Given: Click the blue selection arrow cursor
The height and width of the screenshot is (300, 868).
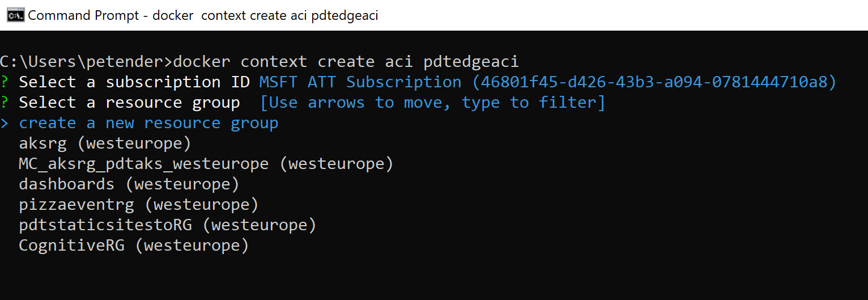Looking at the screenshot, I should pyautogui.click(x=5, y=124).
